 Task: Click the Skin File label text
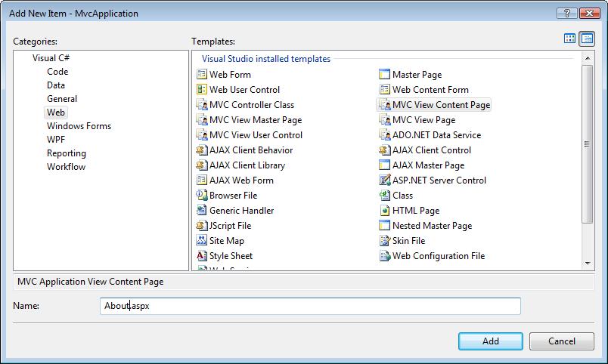408,240
